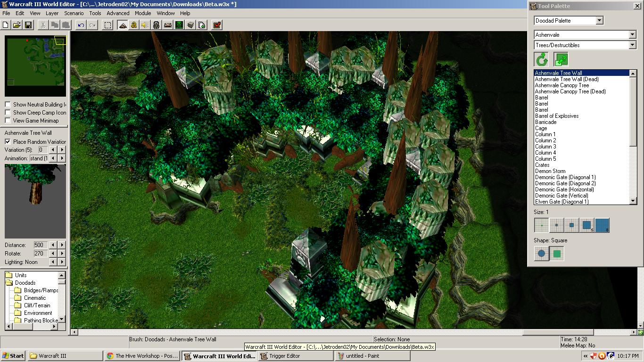644x362 pixels.
Task: Click the Start button on taskbar
Action: tap(13, 356)
